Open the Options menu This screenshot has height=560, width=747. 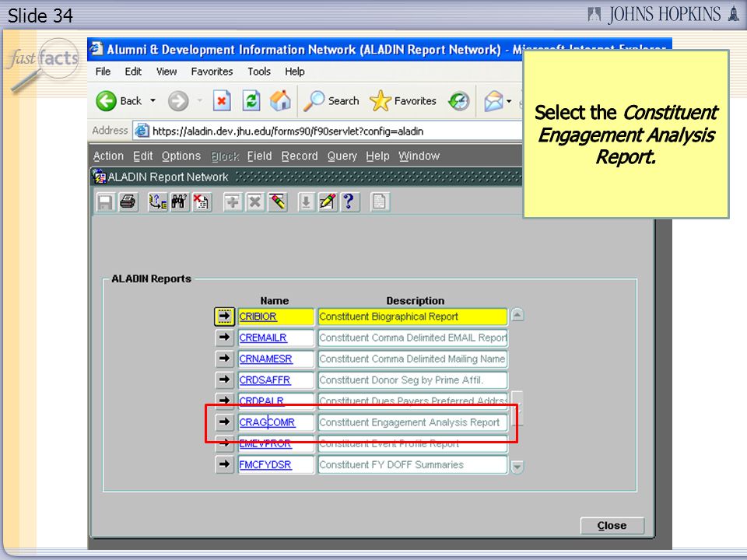pyautogui.click(x=181, y=156)
